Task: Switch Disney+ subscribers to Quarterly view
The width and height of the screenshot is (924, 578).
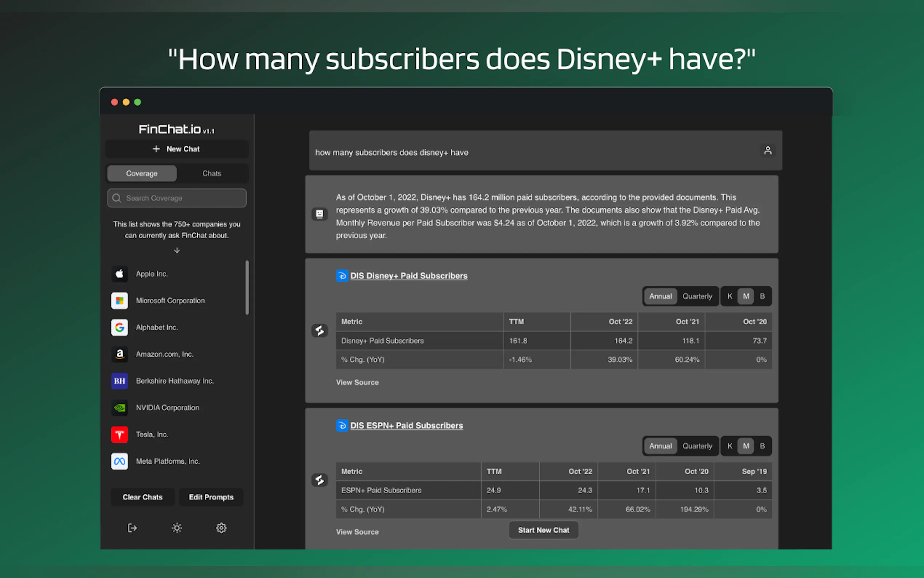Action: [697, 296]
